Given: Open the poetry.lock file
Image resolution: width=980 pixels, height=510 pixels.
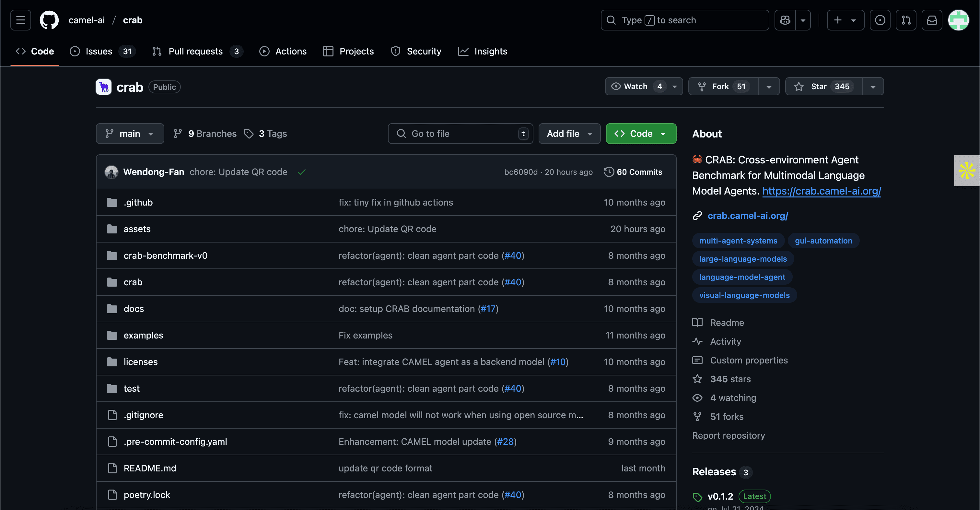Looking at the screenshot, I should coord(147,495).
